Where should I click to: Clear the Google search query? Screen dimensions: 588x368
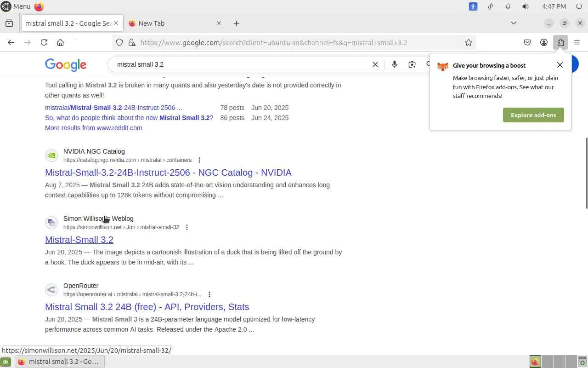(x=375, y=64)
